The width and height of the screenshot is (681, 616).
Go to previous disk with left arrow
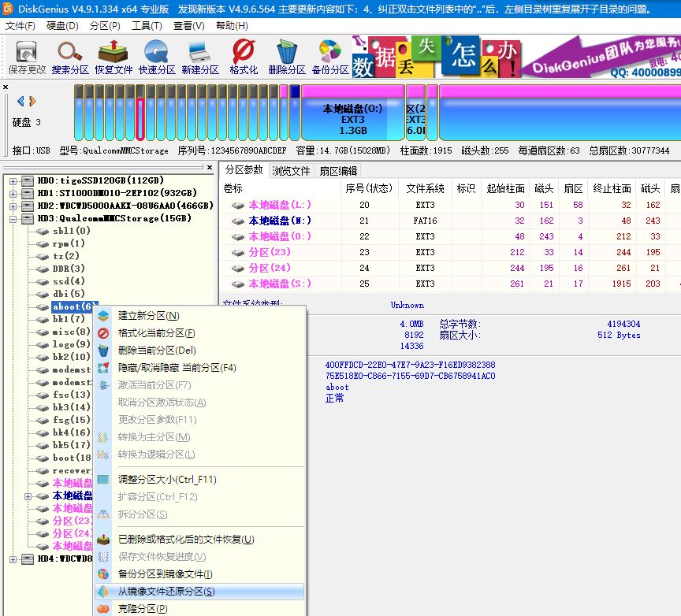[20, 101]
